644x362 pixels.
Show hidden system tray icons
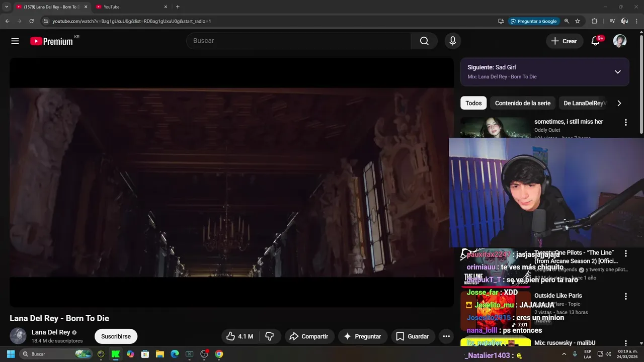[564, 354]
